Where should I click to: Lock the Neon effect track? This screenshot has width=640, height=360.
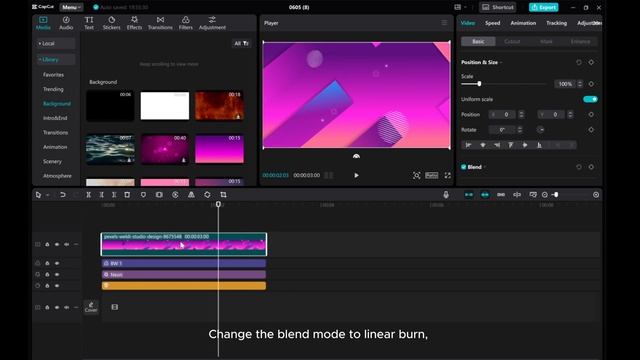coord(47,275)
